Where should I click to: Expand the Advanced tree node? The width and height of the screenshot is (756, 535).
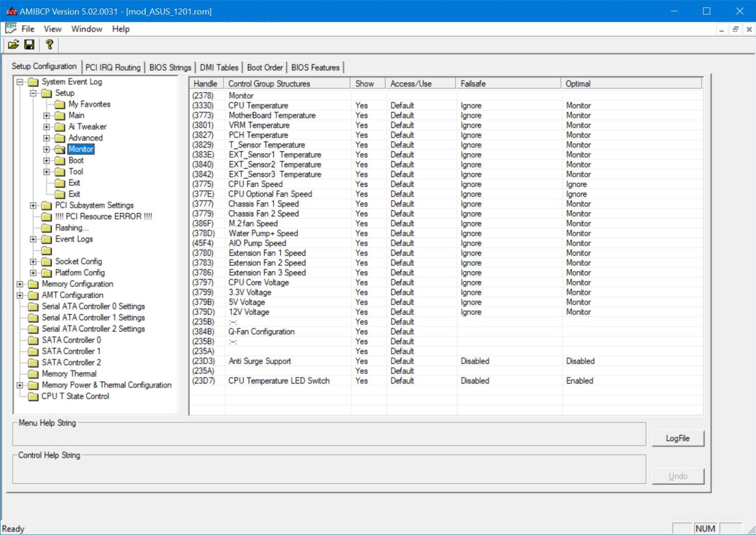47,138
